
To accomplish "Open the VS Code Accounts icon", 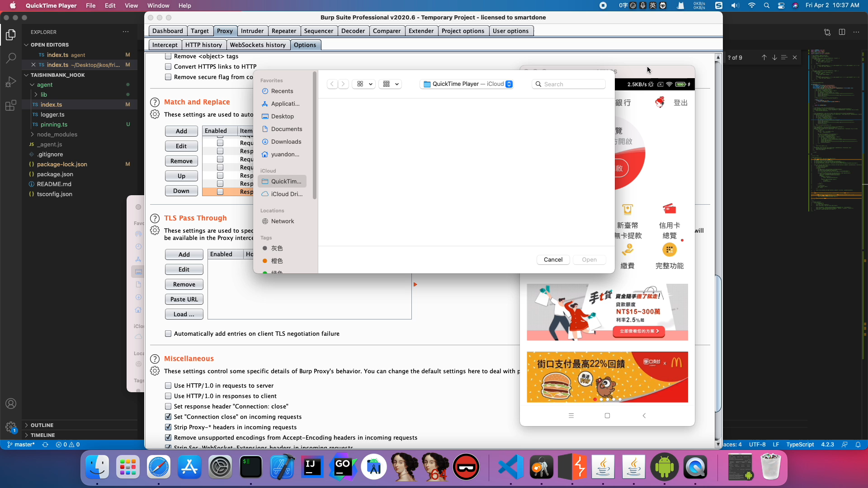I will 11,404.
